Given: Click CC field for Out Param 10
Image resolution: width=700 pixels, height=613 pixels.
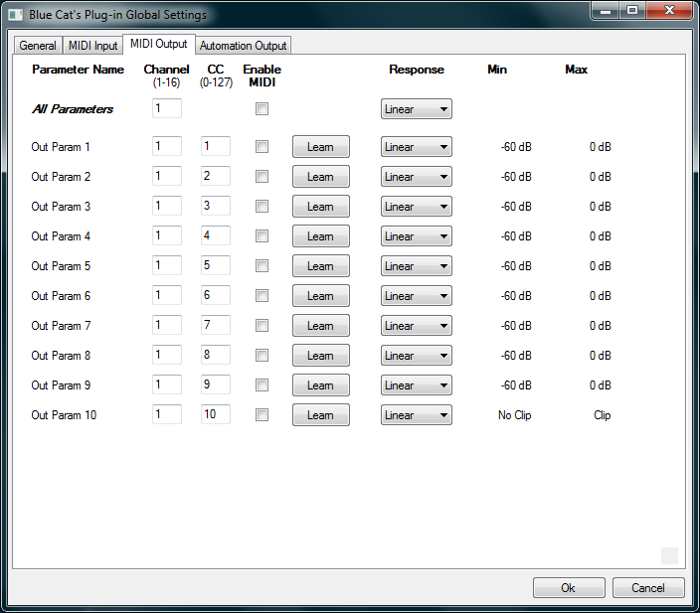Looking at the screenshot, I should [216, 415].
